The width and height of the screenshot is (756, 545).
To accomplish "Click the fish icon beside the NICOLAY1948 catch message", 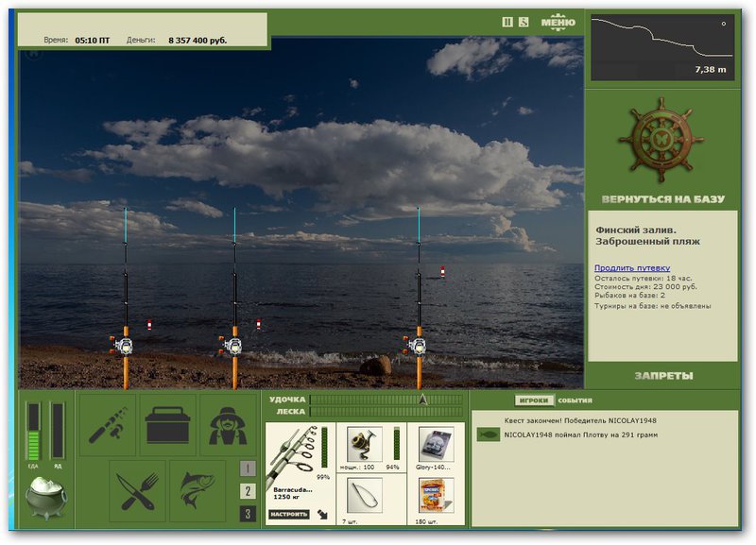I will coord(488,434).
